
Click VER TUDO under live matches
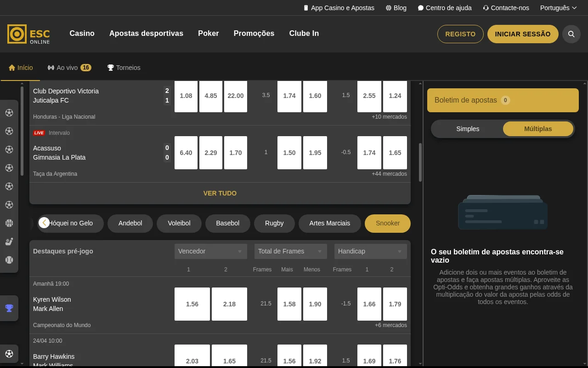tap(220, 193)
